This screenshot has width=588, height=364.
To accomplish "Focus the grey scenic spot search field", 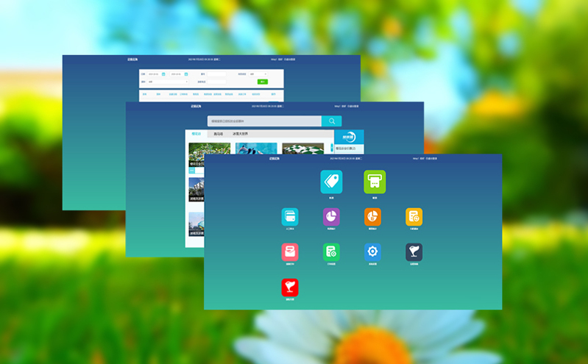I will [264, 121].
